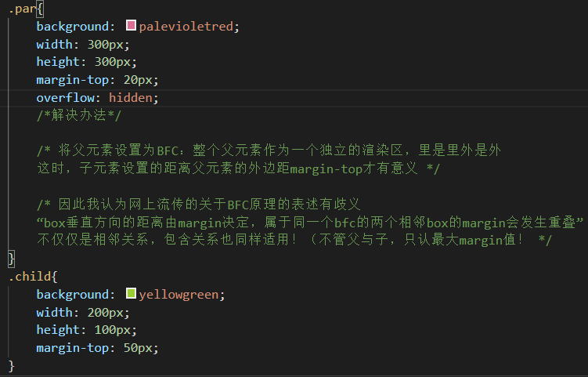The image size is (588, 377).
Task: Click the palevioletred color swatch
Action: (131, 27)
